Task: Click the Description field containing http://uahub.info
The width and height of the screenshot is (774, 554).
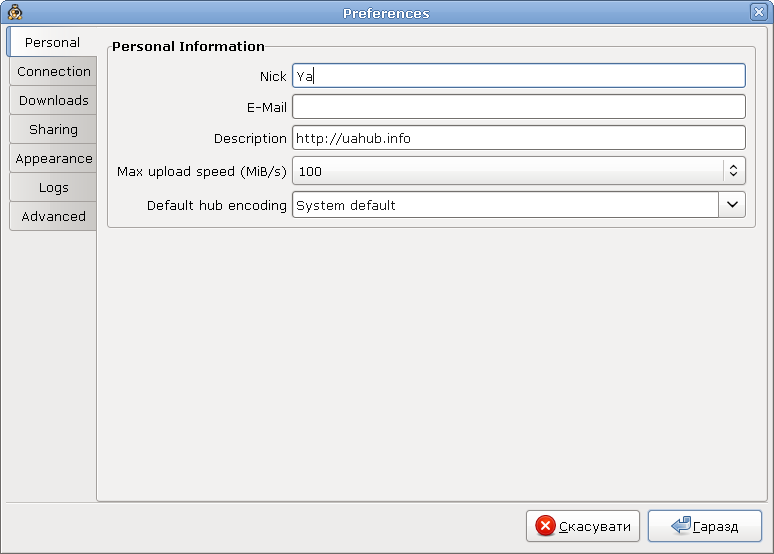Action: pos(518,138)
